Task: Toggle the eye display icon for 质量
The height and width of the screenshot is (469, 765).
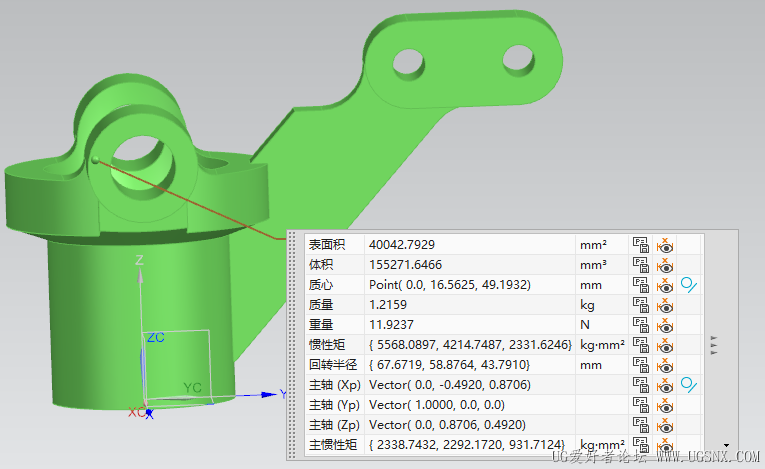Action: tap(664, 305)
